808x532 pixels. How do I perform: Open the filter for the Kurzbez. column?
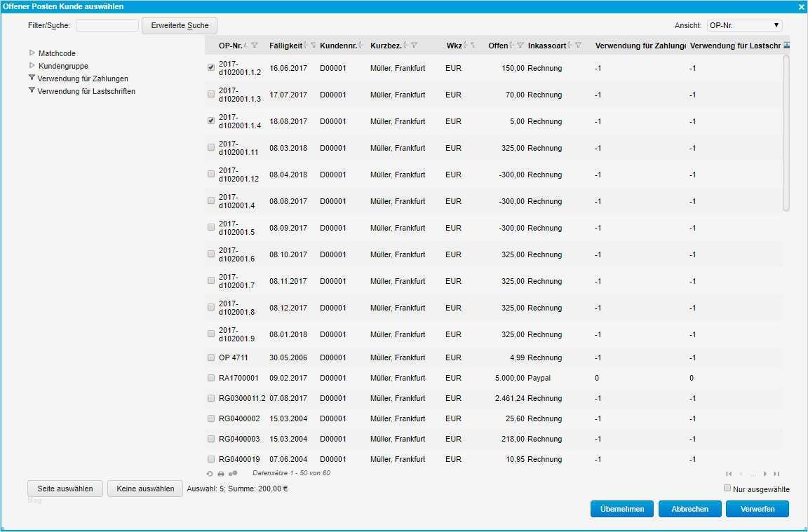coord(414,46)
